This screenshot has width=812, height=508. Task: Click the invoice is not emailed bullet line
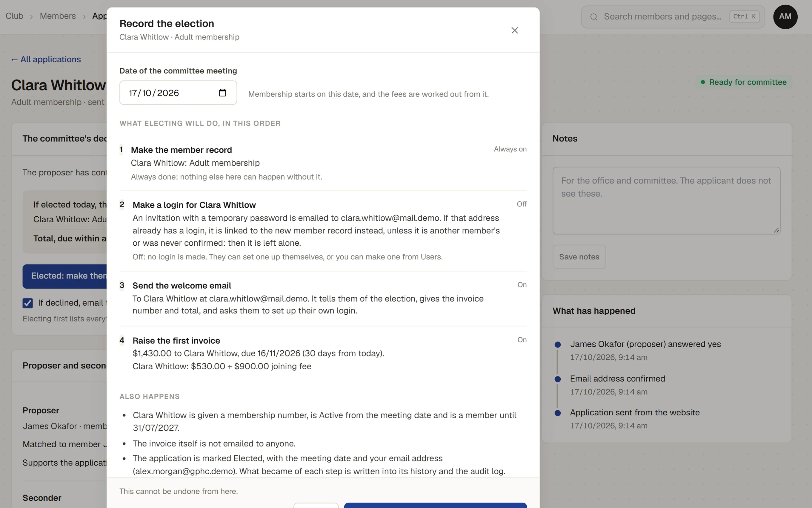214,444
